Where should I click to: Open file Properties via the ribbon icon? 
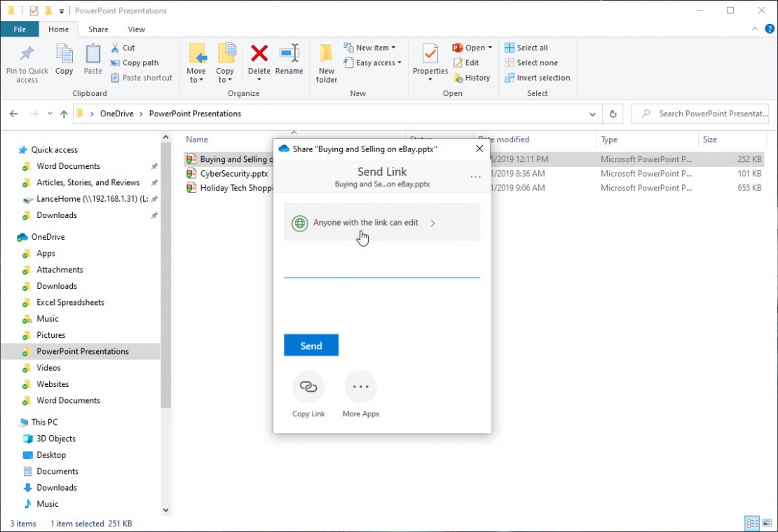tap(430, 62)
